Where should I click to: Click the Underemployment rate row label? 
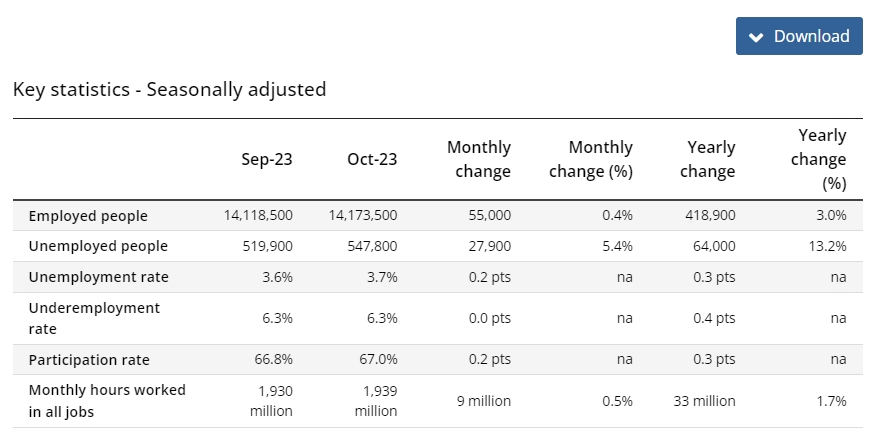click(x=94, y=318)
